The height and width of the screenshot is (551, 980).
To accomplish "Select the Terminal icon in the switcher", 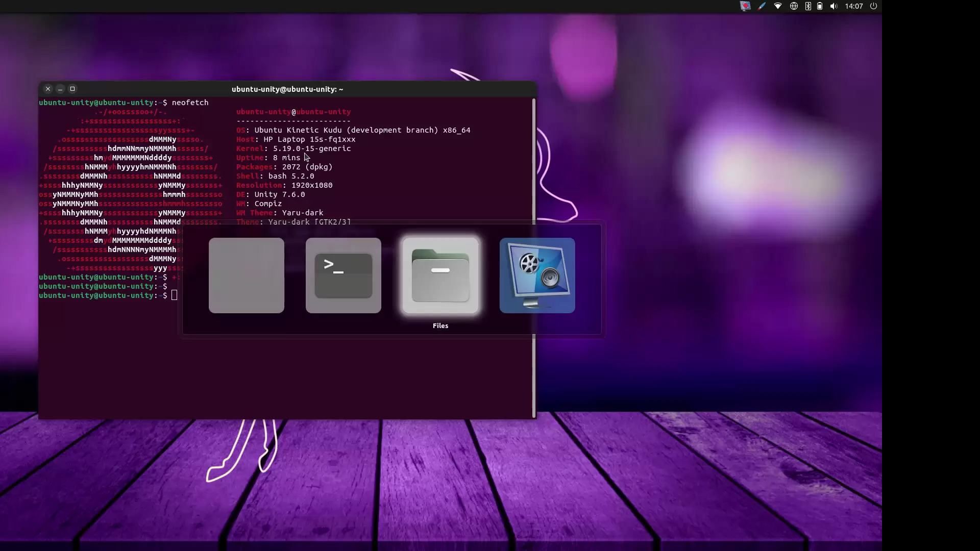I will tap(344, 275).
